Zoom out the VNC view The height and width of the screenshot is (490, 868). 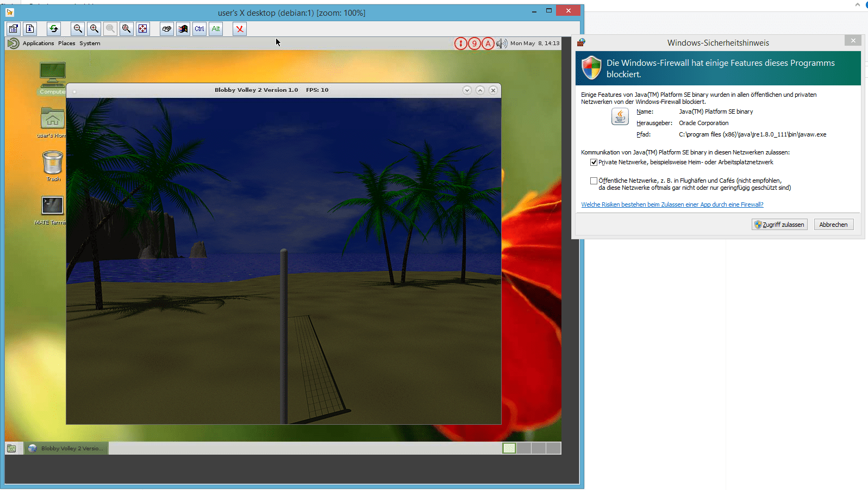pos(78,29)
